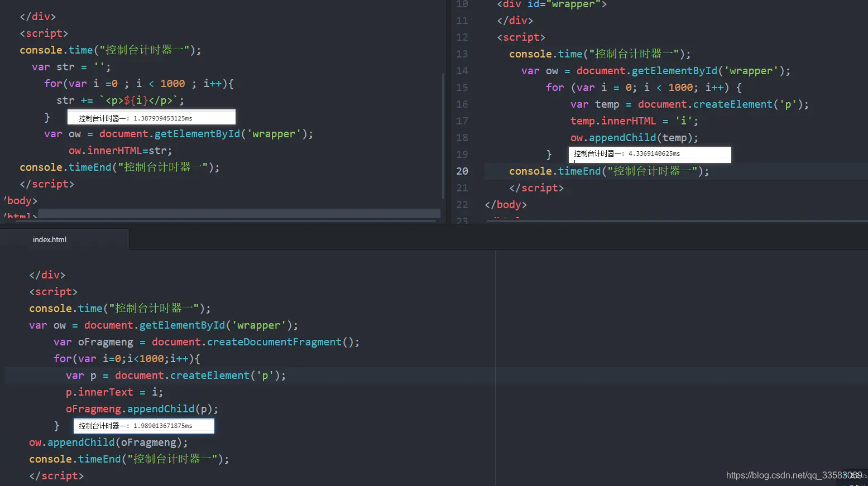The image size is (868, 486).
Task: Click line number 20 in the gutter
Action: 462,171
